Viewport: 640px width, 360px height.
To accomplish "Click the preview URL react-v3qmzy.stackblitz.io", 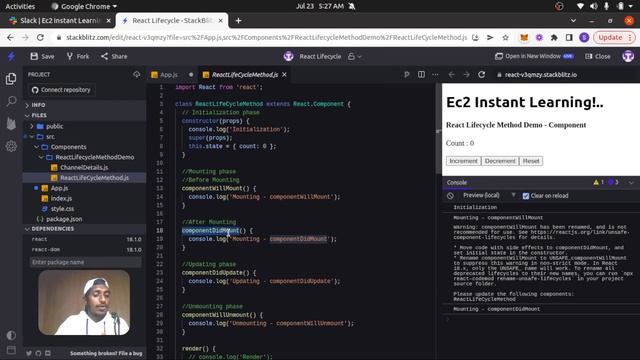I will [541, 75].
